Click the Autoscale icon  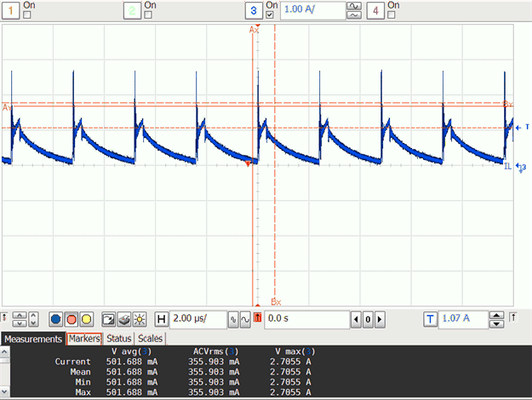click(108, 319)
